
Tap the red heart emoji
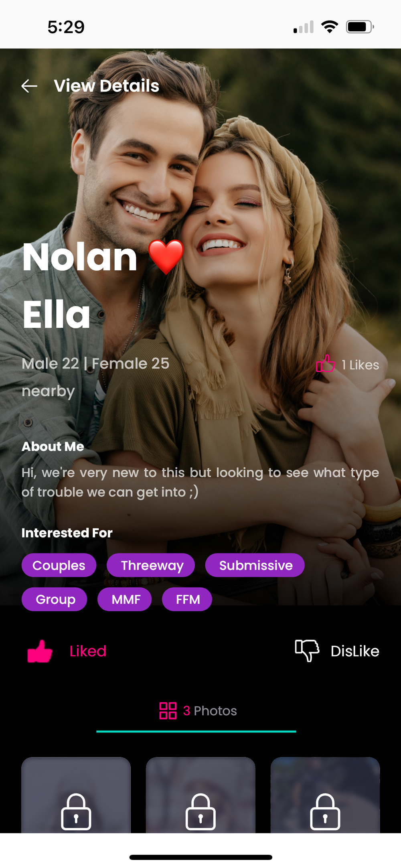click(166, 257)
